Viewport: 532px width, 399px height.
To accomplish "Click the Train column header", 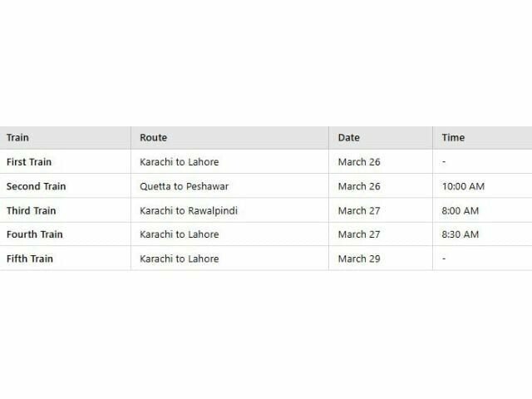I will pyautogui.click(x=17, y=137).
